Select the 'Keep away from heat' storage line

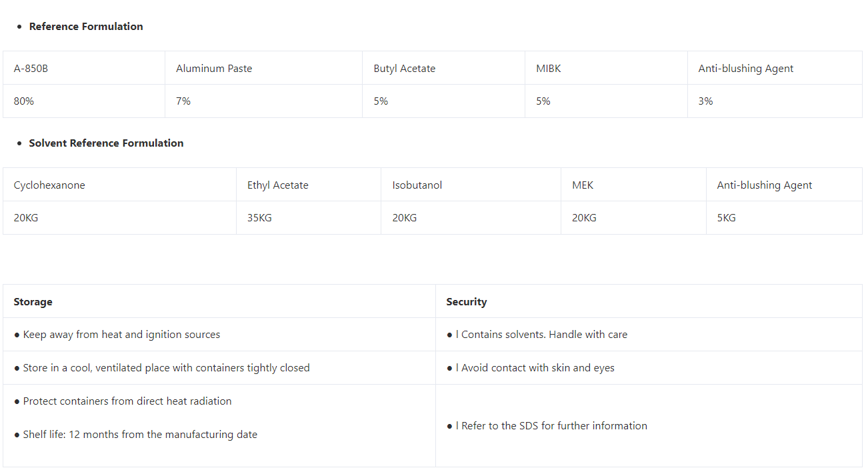[117, 335]
